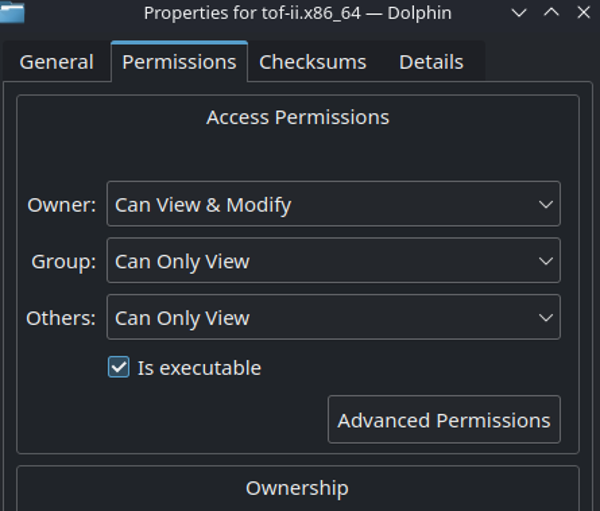600x511 pixels.
Task: Open the Others permission dropdown
Action: tap(333, 319)
